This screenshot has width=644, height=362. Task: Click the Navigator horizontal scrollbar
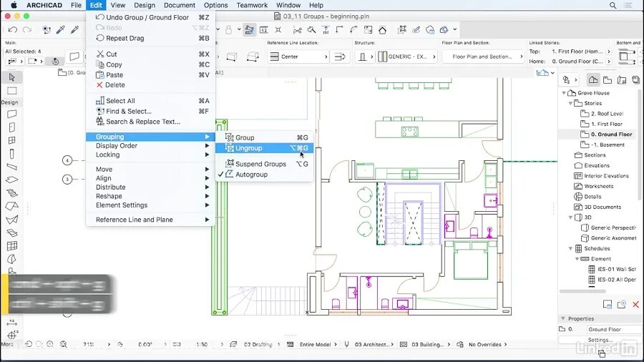(x=582, y=291)
